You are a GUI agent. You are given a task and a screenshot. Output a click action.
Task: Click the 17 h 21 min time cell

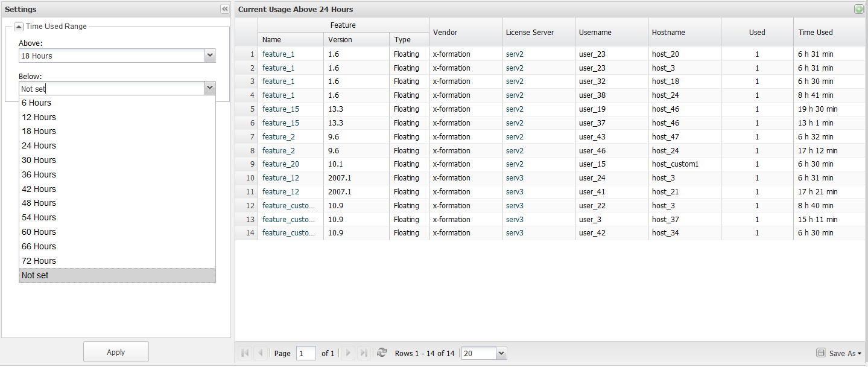[829, 192]
